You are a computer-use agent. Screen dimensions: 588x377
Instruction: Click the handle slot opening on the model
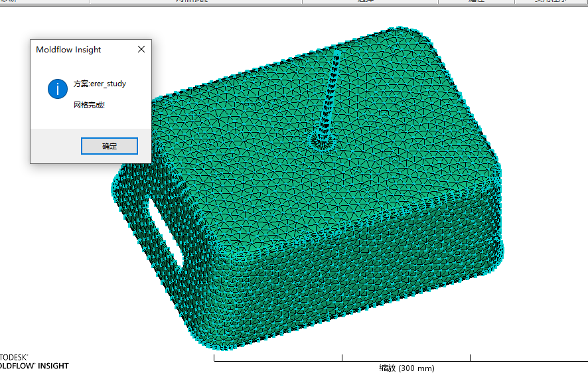[x=165, y=234]
